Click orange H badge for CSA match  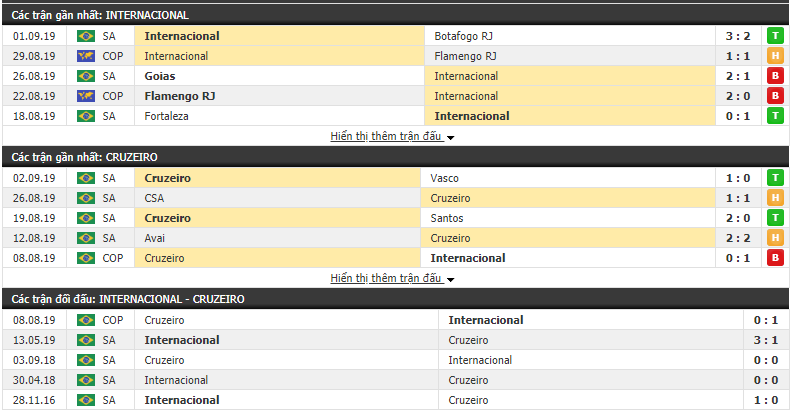click(x=775, y=198)
